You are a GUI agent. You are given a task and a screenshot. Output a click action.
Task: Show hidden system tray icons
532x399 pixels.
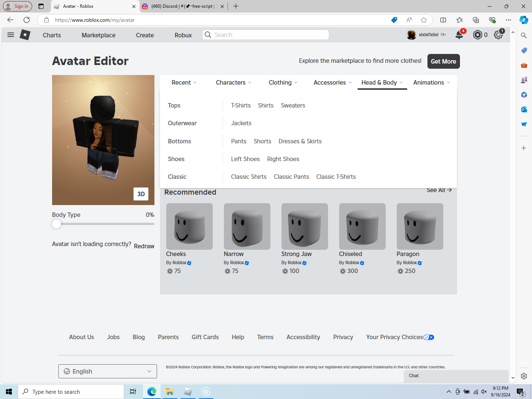click(x=449, y=392)
